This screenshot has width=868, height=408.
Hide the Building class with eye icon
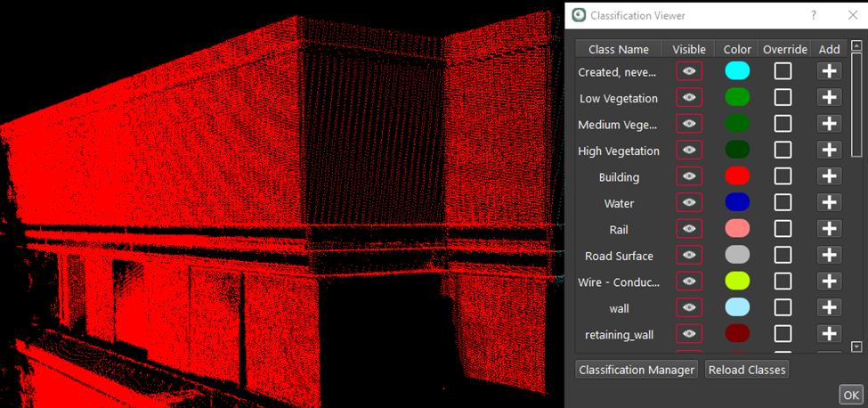click(x=689, y=176)
